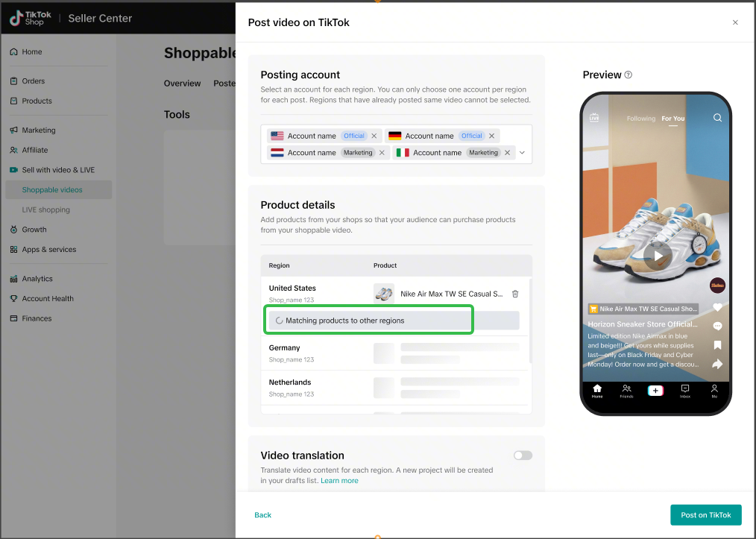Image resolution: width=756 pixels, height=539 pixels.
Task: Remove the Italy account tag
Action: [x=507, y=153]
